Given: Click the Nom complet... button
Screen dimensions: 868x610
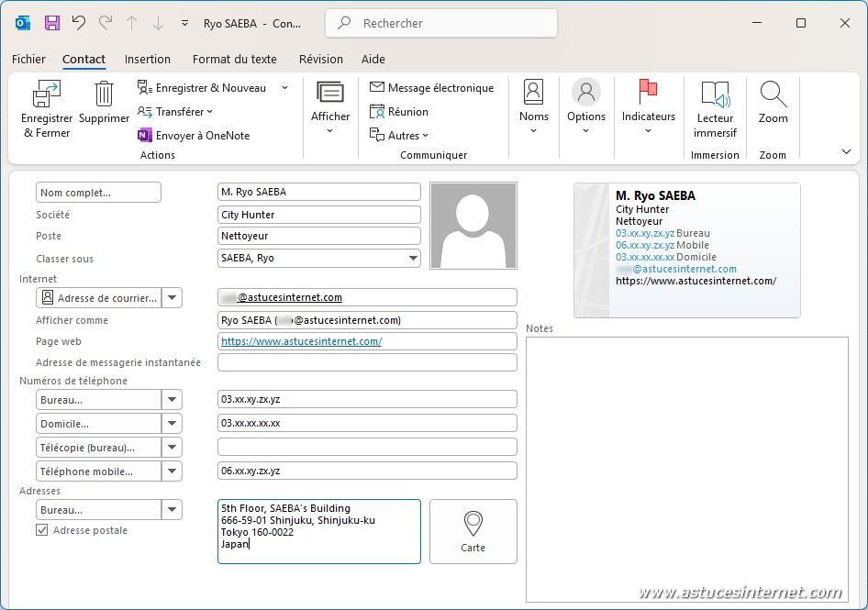Looking at the screenshot, I should point(98,193).
